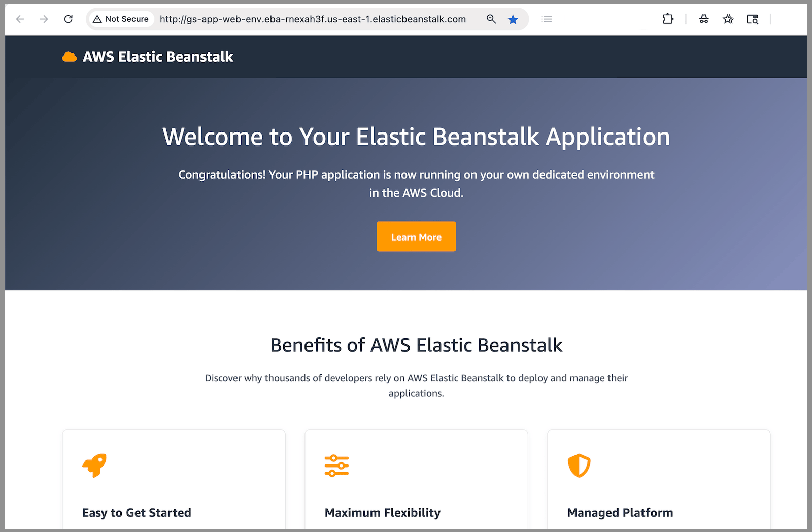This screenshot has height=532, width=812.
Task: Click the sliders icon on Maximum Flexibility card
Action: coord(336,465)
